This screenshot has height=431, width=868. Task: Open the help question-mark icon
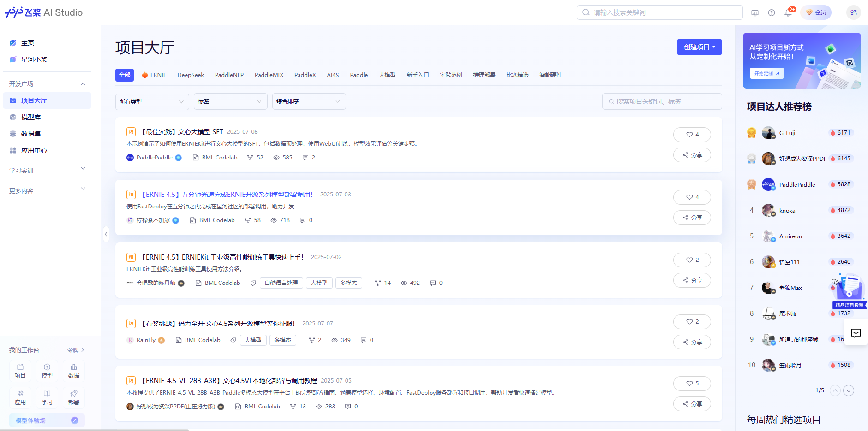[x=772, y=13]
